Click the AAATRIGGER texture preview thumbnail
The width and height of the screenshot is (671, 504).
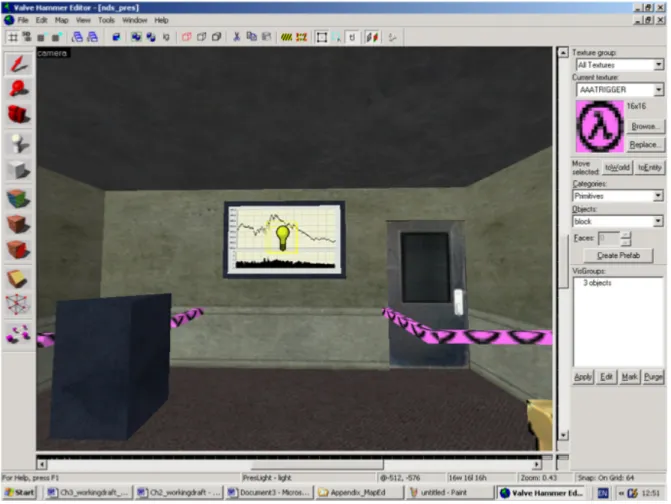point(600,126)
